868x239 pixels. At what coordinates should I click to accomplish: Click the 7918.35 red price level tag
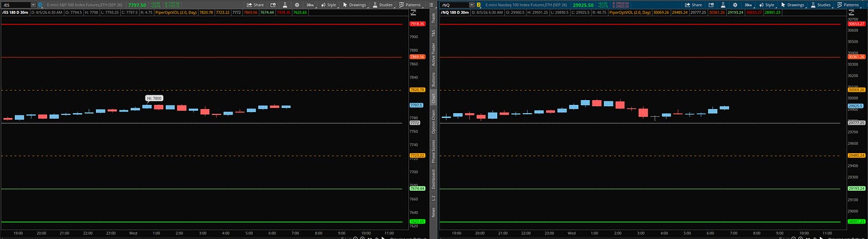[x=417, y=24]
